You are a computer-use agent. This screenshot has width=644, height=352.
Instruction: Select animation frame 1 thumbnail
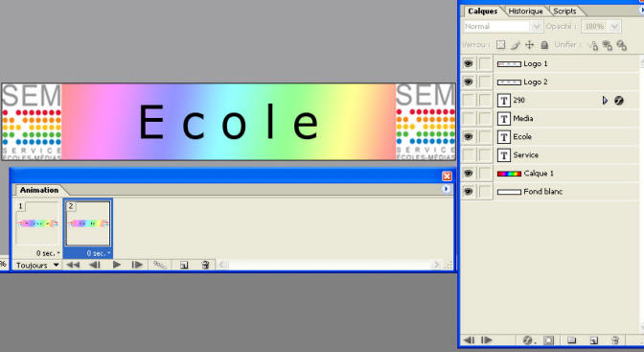tap(37, 224)
